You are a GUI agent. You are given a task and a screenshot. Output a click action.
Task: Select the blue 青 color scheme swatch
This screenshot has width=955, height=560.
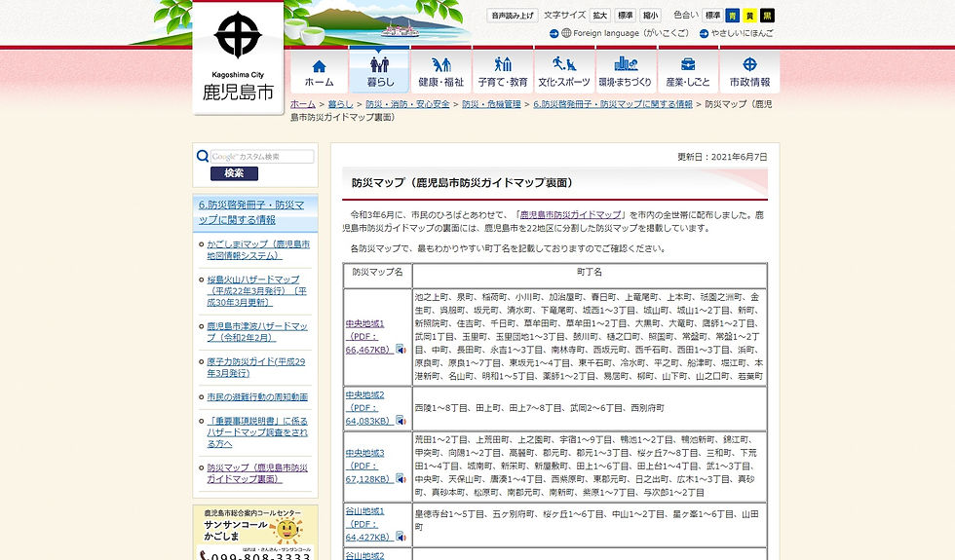[732, 16]
